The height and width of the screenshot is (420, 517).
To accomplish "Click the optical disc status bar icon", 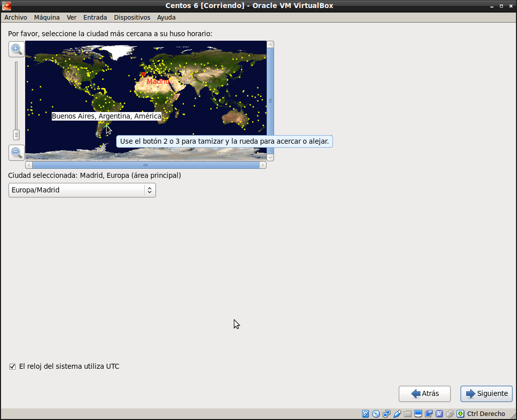I will pyautogui.click(x=376, y=414).
